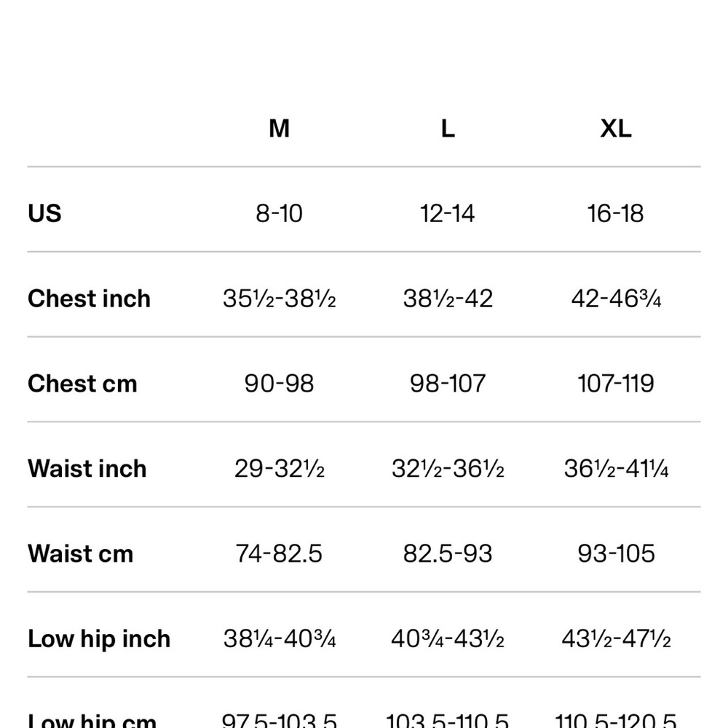The height and width of the screenshot is (728, 728).
Task: Select the M size column header
Action: pyautogui.click(x=279, y=128)
